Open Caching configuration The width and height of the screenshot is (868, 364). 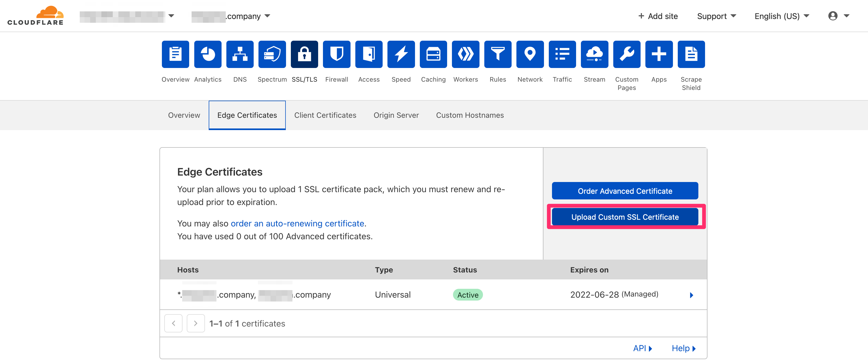tap(433, 54)
